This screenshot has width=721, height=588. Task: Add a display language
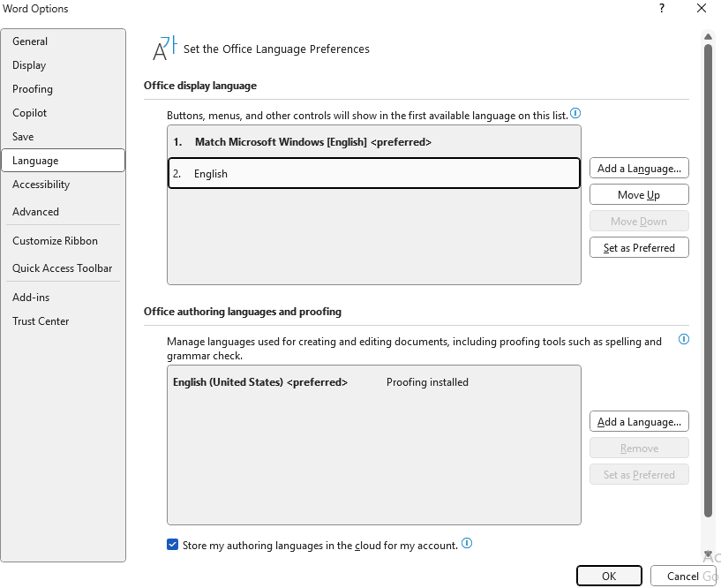639,169
